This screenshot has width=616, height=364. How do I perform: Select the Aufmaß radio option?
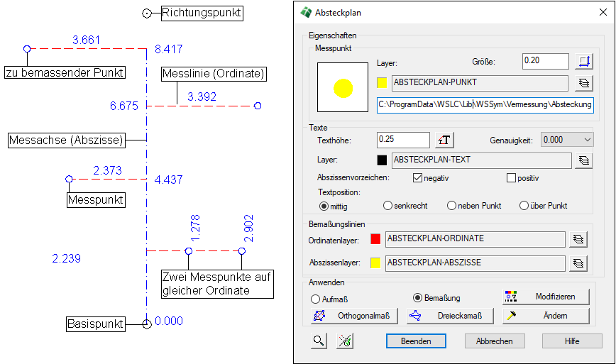pos(316,299)
